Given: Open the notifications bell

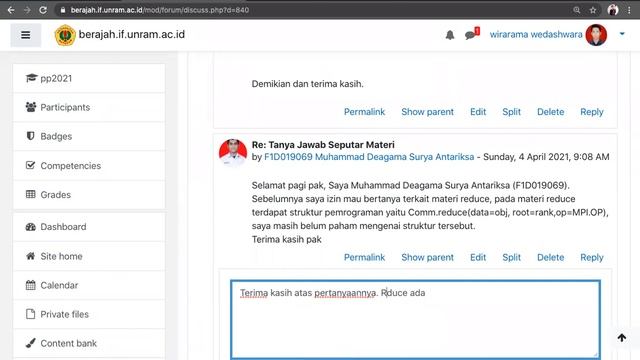Looking at the screenshot, I should tap(450, 35).
